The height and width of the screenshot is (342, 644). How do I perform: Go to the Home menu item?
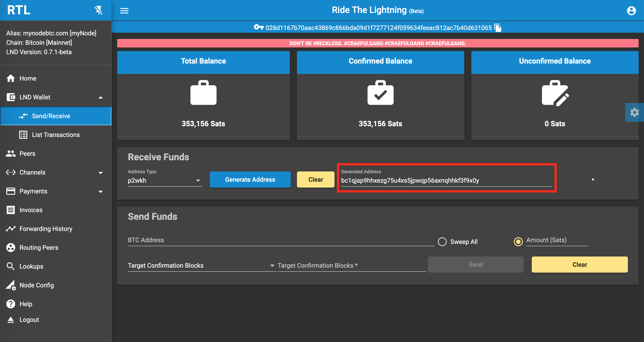click(56, 78)
